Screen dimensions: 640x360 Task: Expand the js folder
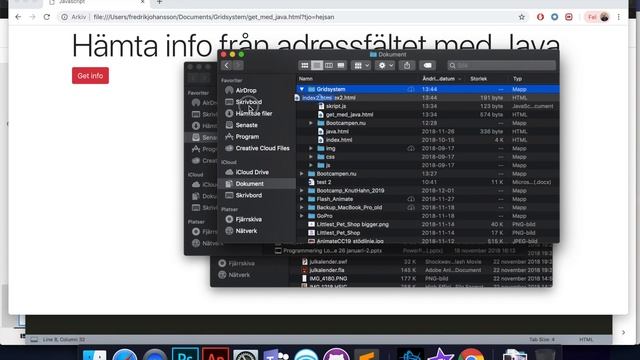pos(311,165)
